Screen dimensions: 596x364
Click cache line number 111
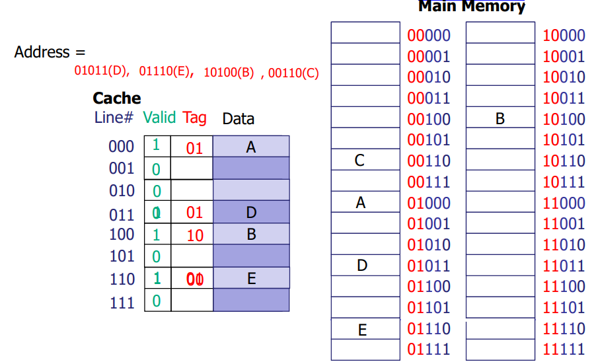click(x=122, y=303)
